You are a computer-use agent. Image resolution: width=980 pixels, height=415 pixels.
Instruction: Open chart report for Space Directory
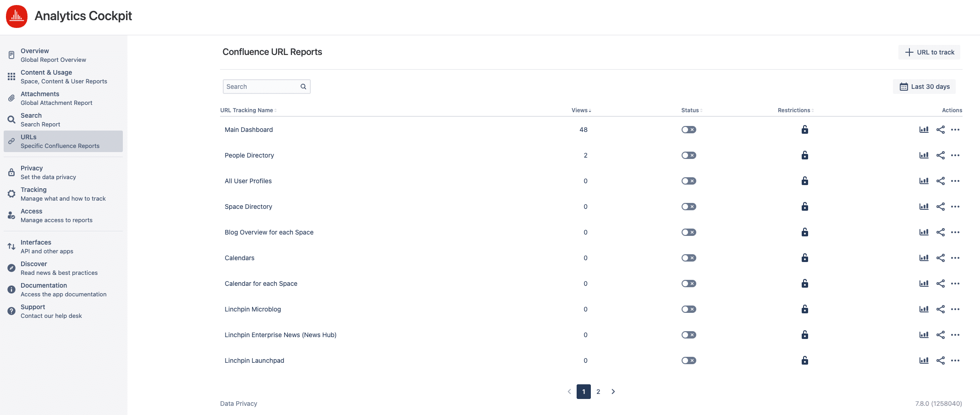[924, 207]
